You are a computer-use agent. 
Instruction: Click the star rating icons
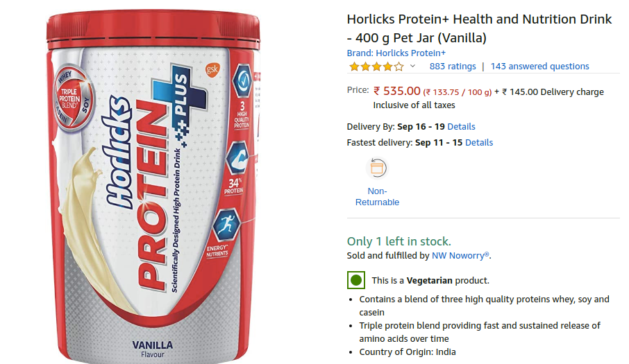[x=376, y=67]
